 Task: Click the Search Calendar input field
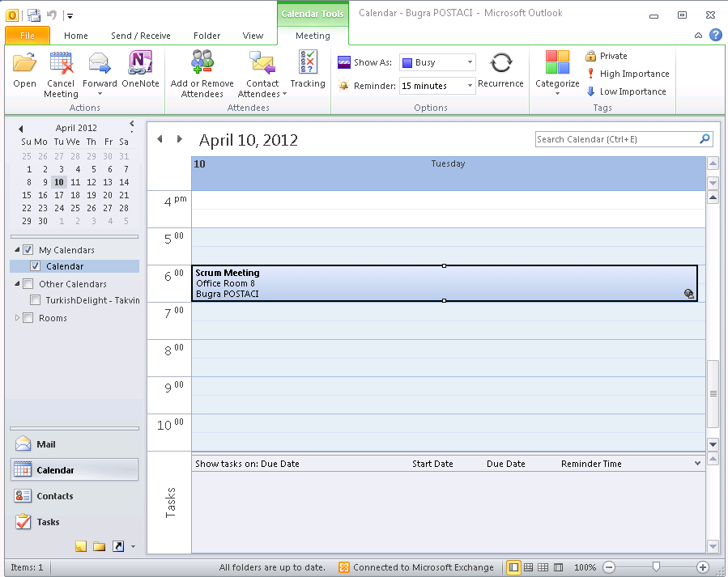[x=616, y=139]
